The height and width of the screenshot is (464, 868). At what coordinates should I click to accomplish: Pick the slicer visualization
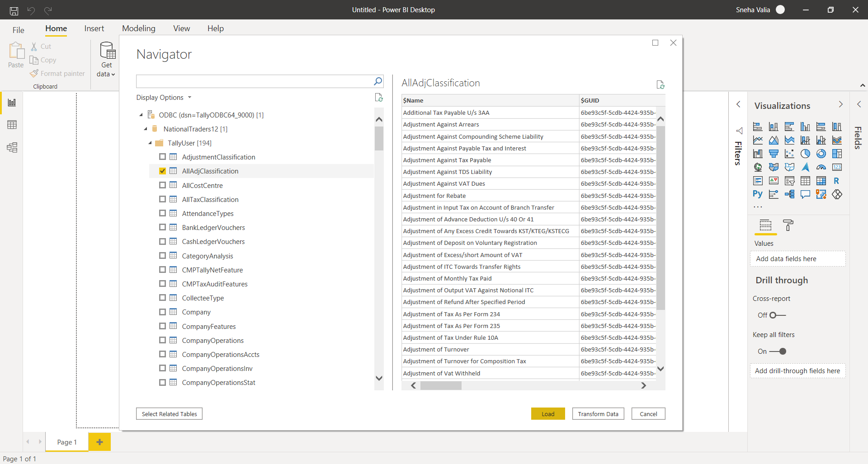click(789, 181)
